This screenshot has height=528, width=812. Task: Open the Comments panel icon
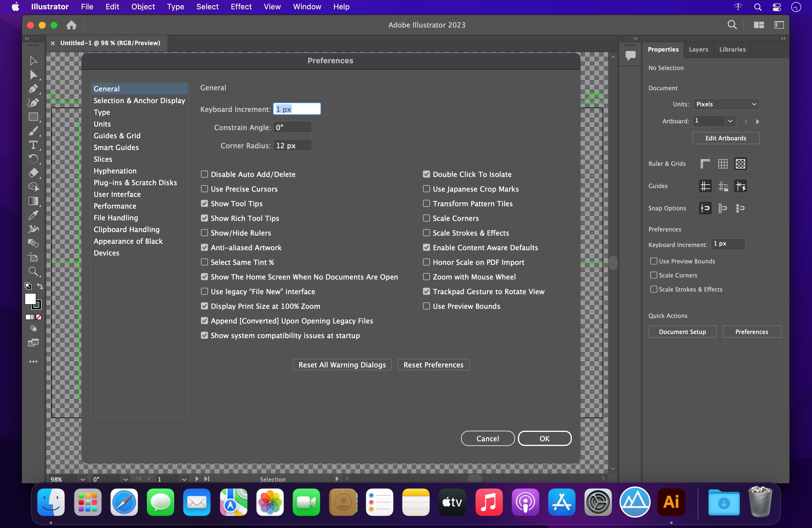coord(630,55)
